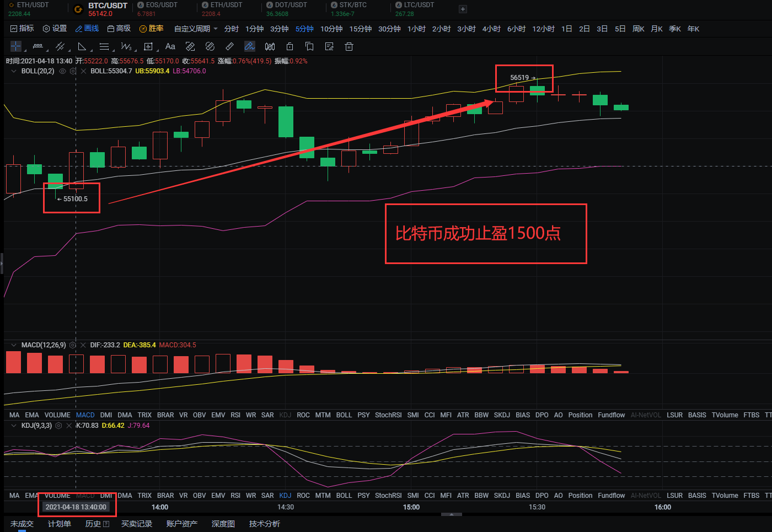Choose the horizontal ray line tool
Viewport: 772px width, 532px height.
click(38, 46)
